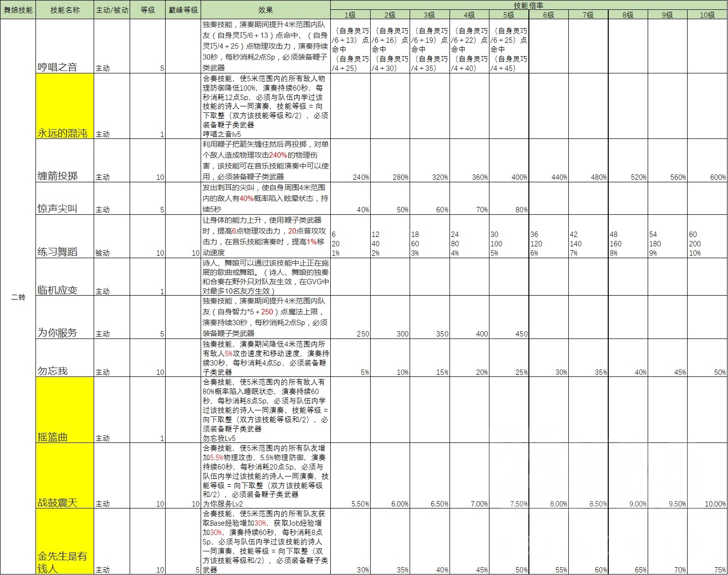Click 练习舞蹈 effect description cell

point(266,236)
